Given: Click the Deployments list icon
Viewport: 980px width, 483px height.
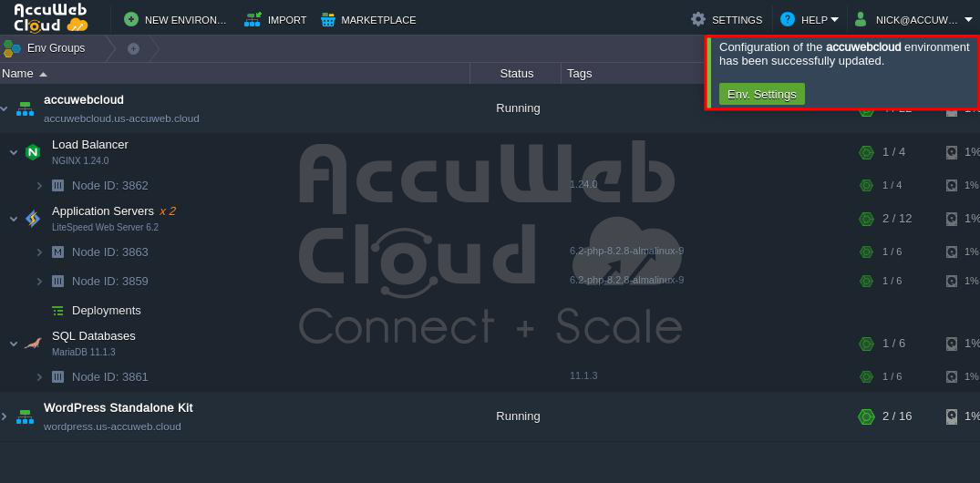Looking at the screenshot, I should (x=57, y=311).
